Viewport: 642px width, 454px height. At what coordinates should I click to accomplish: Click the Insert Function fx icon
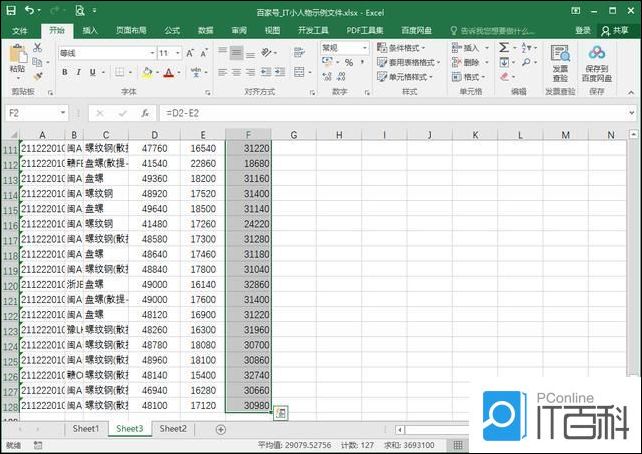pyautogui.click(x=145, y=113)
